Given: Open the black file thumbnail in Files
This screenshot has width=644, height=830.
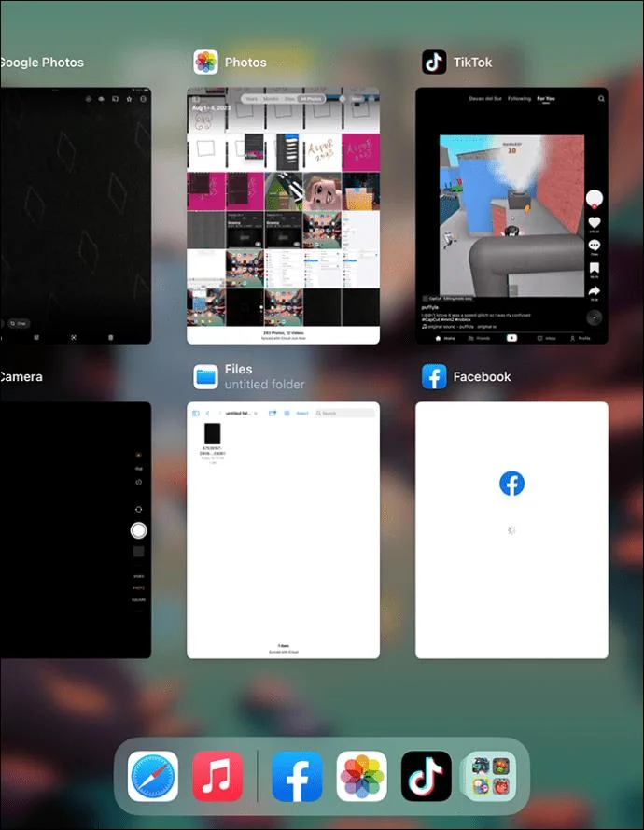Looking at the screenshot, I should (x=212, y=434).
